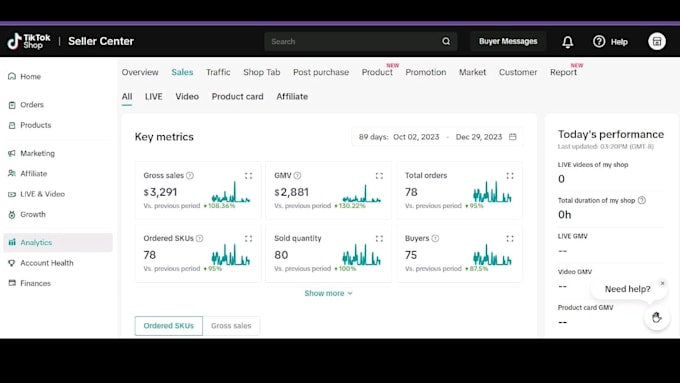Screen dimensions: 680x383
Task: Expand the Total orders chart icon
Action: (510, 176)
